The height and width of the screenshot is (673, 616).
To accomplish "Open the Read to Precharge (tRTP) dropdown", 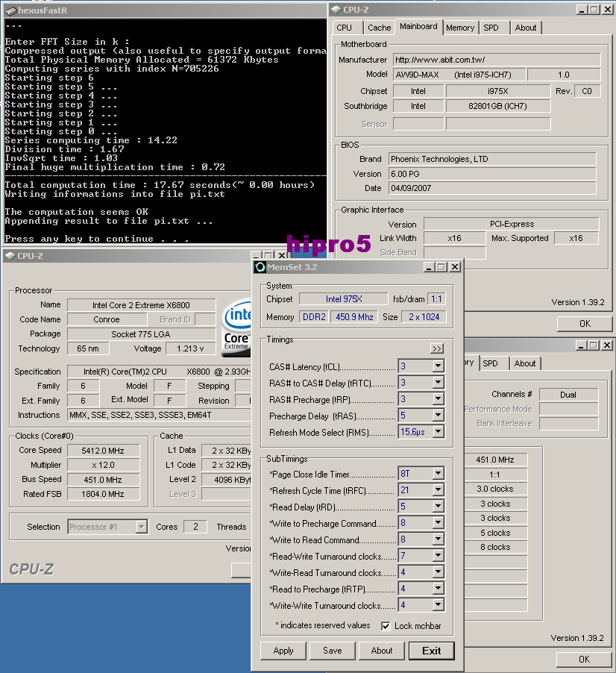I will (x=438, y=589).
